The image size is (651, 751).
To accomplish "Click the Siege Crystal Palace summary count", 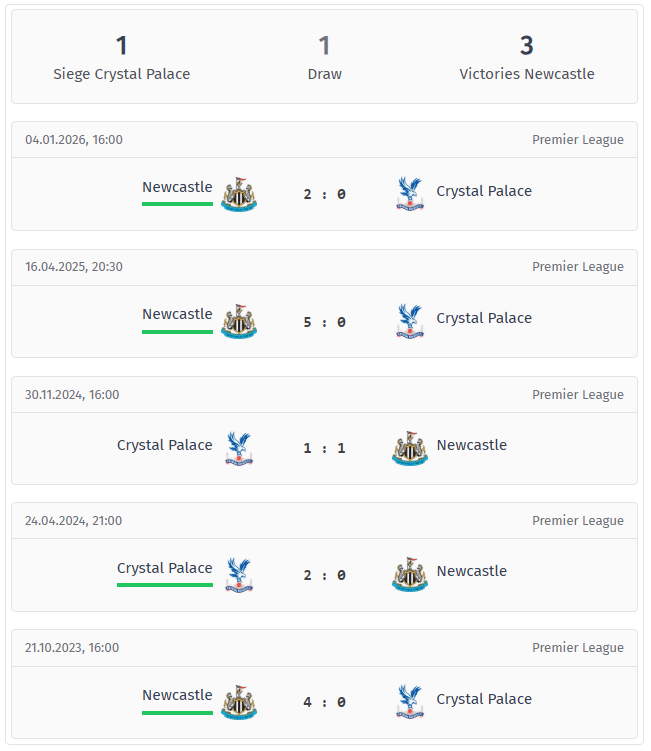I will [121, 46].
